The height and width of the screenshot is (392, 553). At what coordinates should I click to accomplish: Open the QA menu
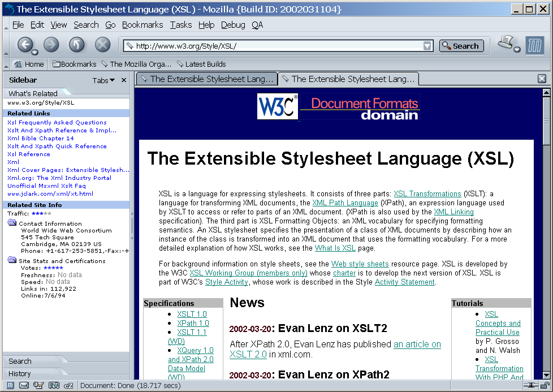click(x=257, y=25)
